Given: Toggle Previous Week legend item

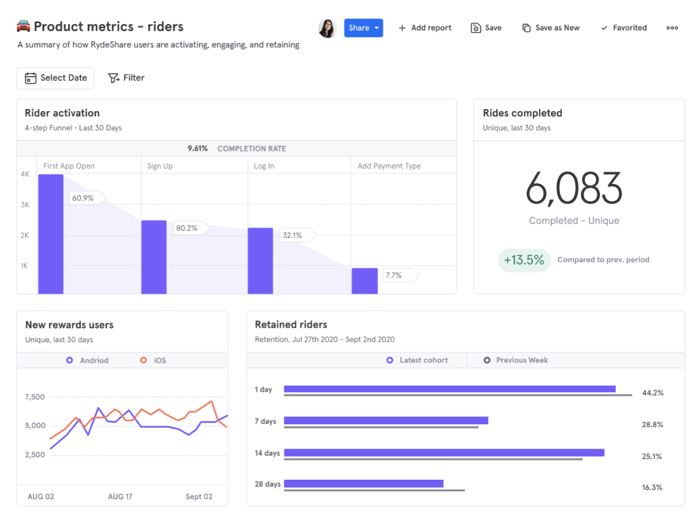Looking at the screenshot, I should click(x=516, y=360).
